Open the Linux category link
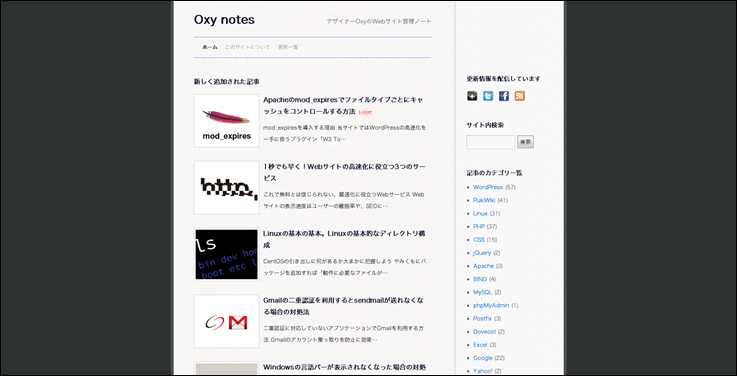Image resolution: width=737 pixels, height=376 pixels. pos(480,213)
